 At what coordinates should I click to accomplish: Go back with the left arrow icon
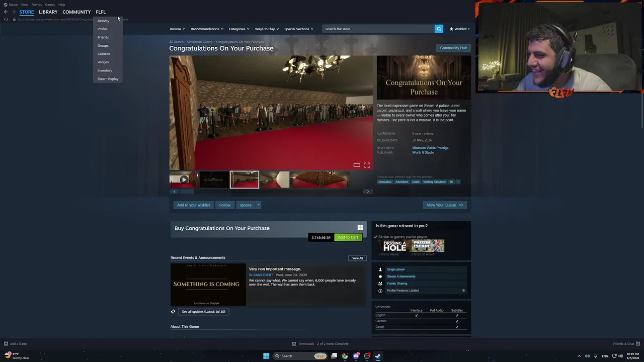tap(6, 12)
